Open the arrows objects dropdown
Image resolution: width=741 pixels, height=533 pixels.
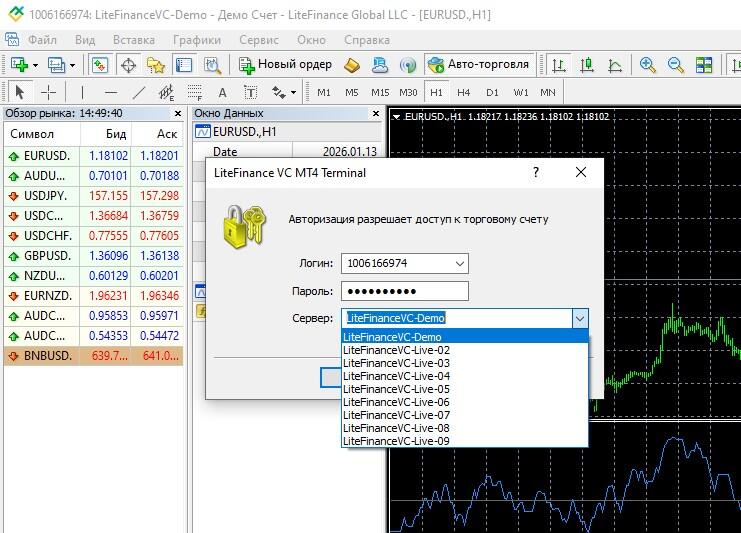(x=293, y=93)
